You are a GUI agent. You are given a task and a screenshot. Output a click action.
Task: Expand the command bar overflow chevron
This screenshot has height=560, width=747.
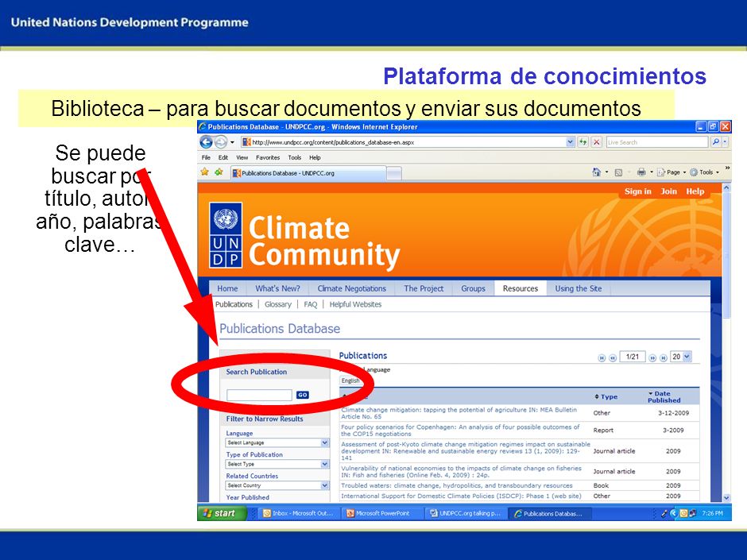727,168
